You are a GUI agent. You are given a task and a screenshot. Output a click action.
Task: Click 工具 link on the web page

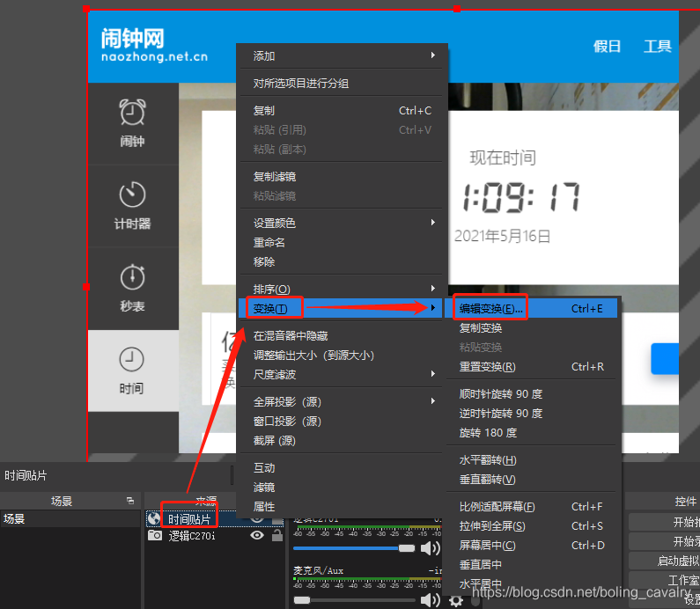click(x=657, y=46)
